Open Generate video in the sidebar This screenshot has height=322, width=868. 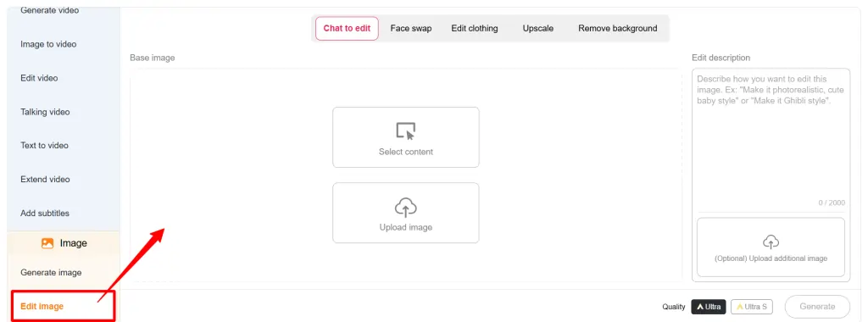pos(50,10)
